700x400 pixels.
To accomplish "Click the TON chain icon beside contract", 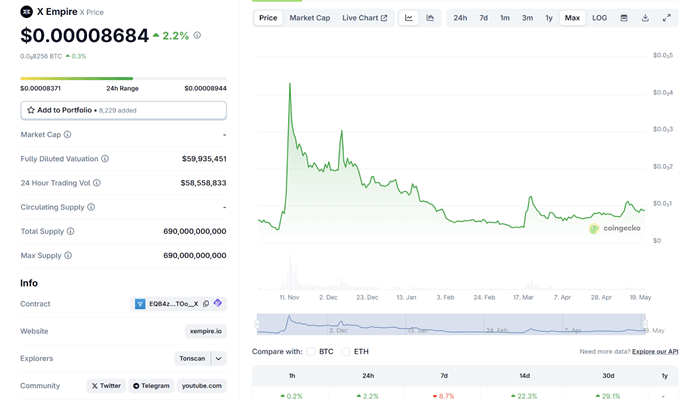I will coord(140,304).
